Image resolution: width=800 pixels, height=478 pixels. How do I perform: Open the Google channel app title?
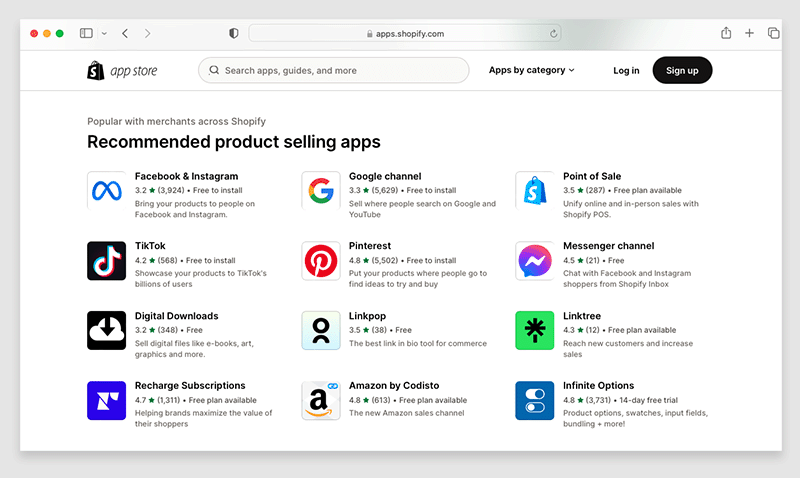385,176
